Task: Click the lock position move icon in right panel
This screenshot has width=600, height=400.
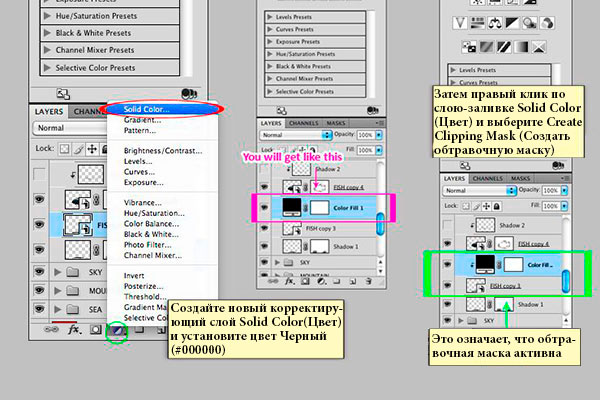Action: click(486, 206)
